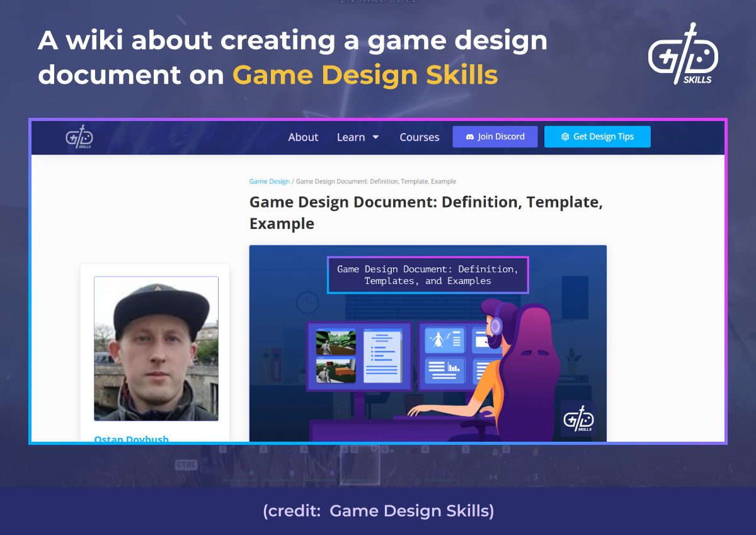Go to the Courses page
756x535 pixels.
coord(420,137)
